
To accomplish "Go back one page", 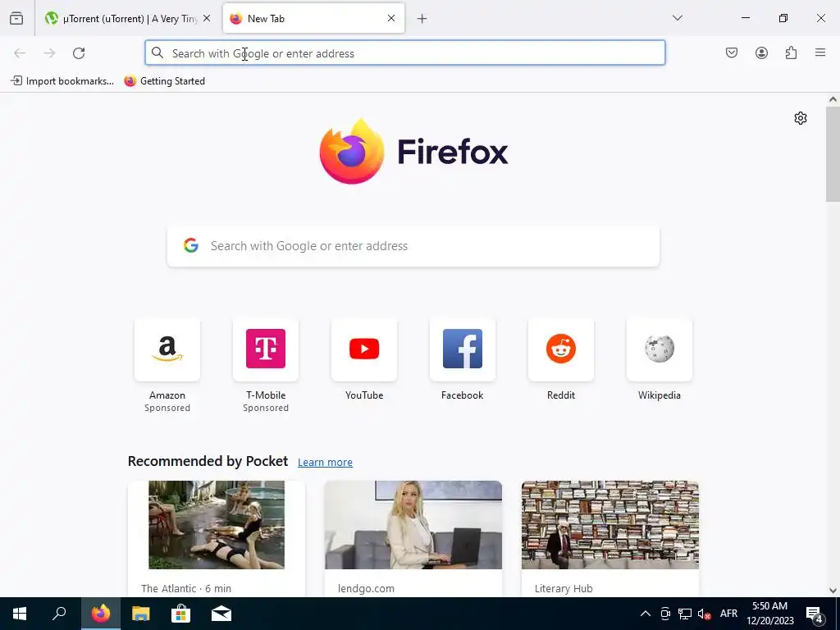I will (20, 53).
